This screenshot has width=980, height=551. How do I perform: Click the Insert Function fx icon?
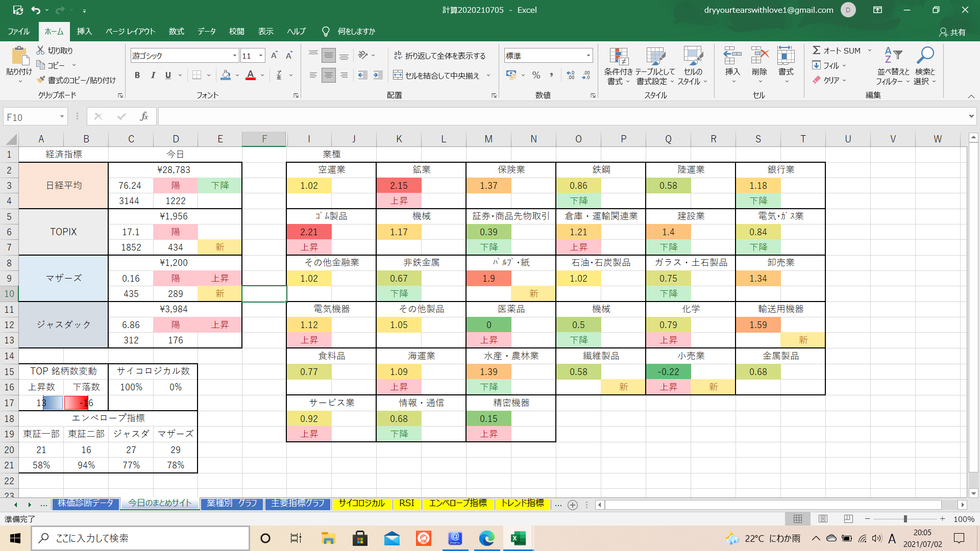click(x=144, y=117)
